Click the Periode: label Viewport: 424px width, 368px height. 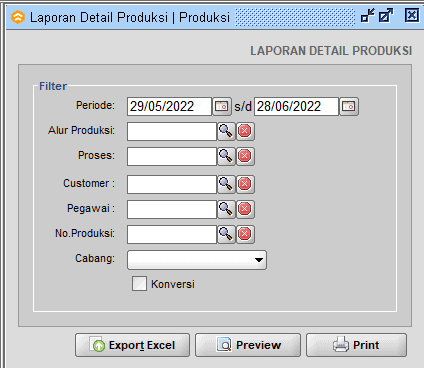tap(95, 105)
